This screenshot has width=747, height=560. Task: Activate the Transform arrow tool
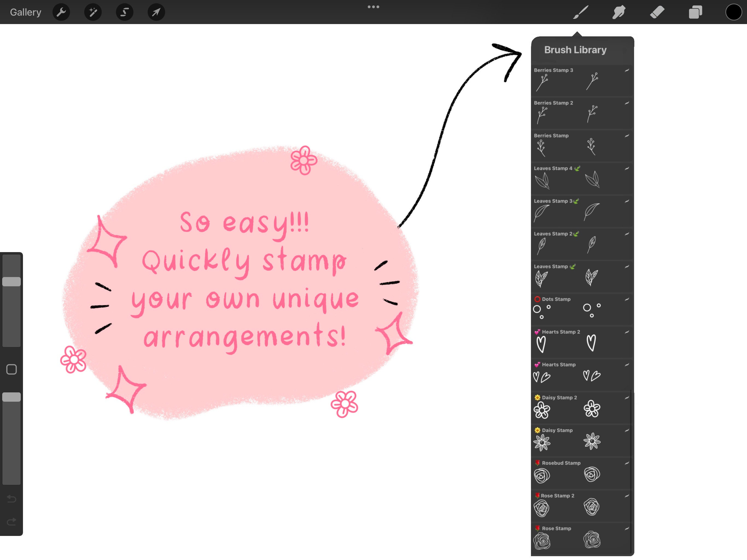click(x=156, y=13)
